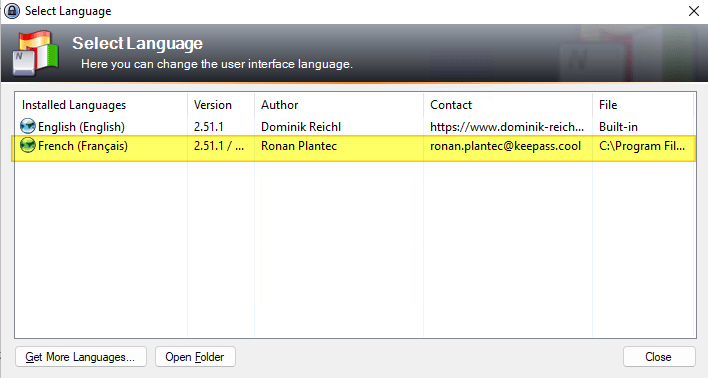708x378 pixels.
Task: Click ronan.plantec@keepass.cool contact cell
Action: pyautogui.click(x=505, y=146)
